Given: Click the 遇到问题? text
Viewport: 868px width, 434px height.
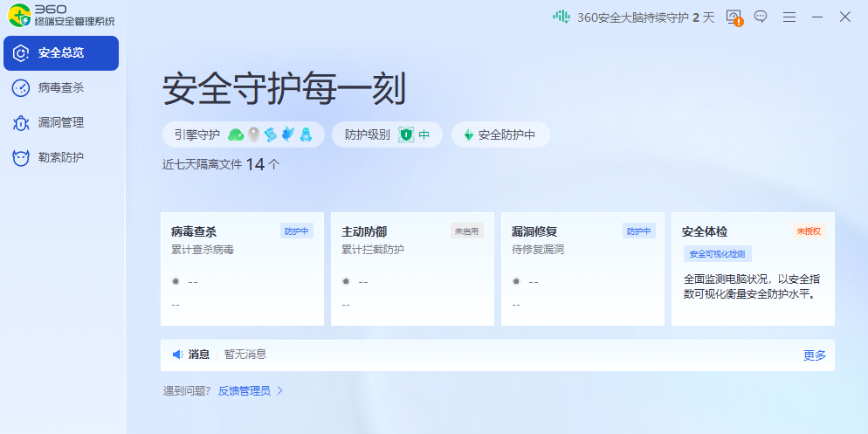Looking at the screenshot, I should (187, 391).
